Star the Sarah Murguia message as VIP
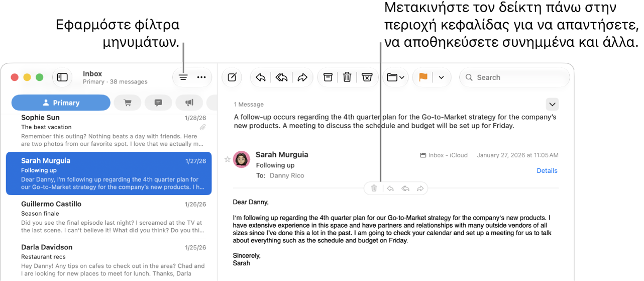The image size is (644, 281). tap(227, 159)
